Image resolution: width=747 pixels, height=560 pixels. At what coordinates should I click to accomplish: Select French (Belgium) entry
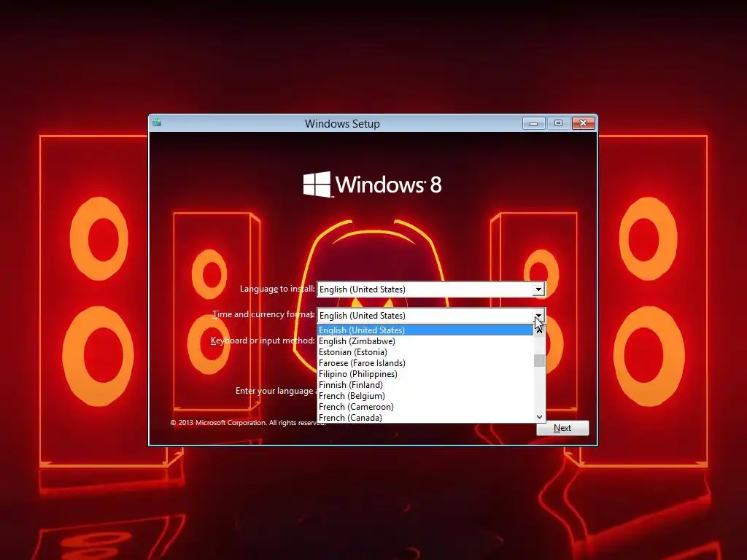point(425,396)
